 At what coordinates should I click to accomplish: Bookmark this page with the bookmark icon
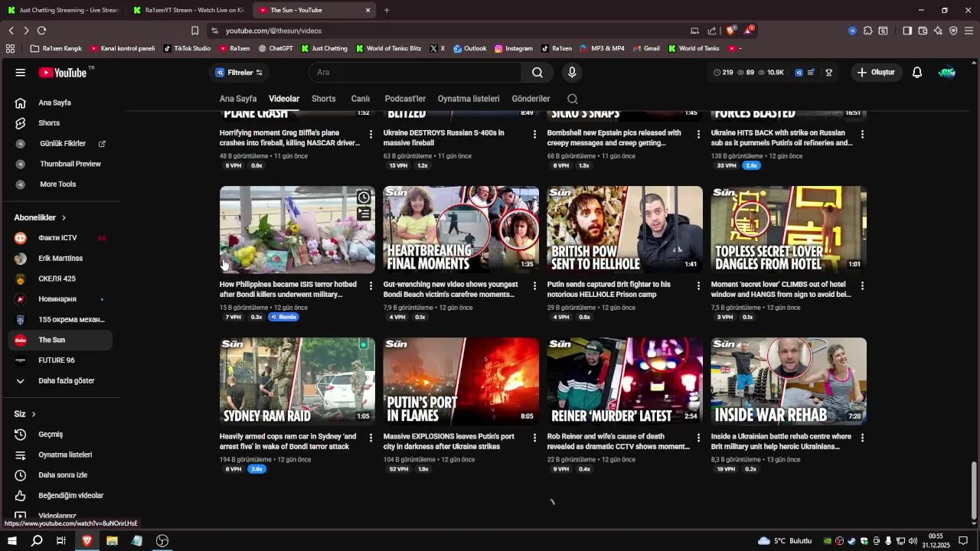coord(194,31)
